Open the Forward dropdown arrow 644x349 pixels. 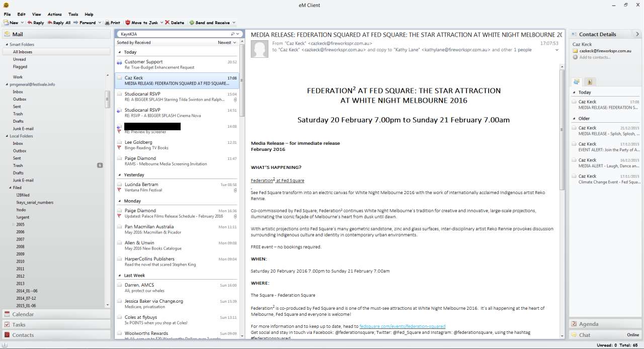pos(100,23)
